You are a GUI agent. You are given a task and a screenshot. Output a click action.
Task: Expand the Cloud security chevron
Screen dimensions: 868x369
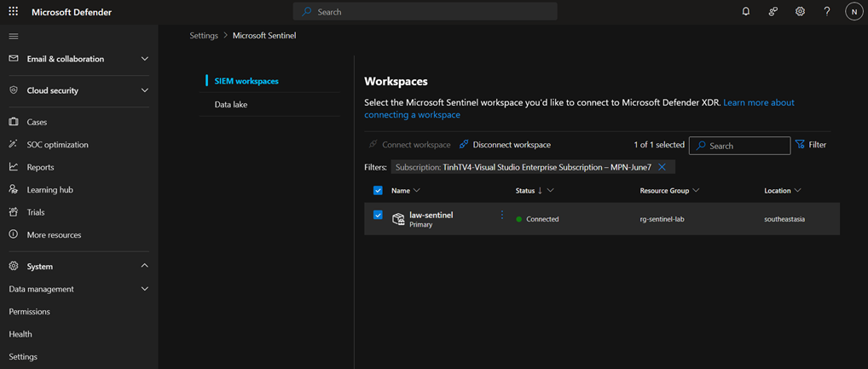click(x=144, y=90)
